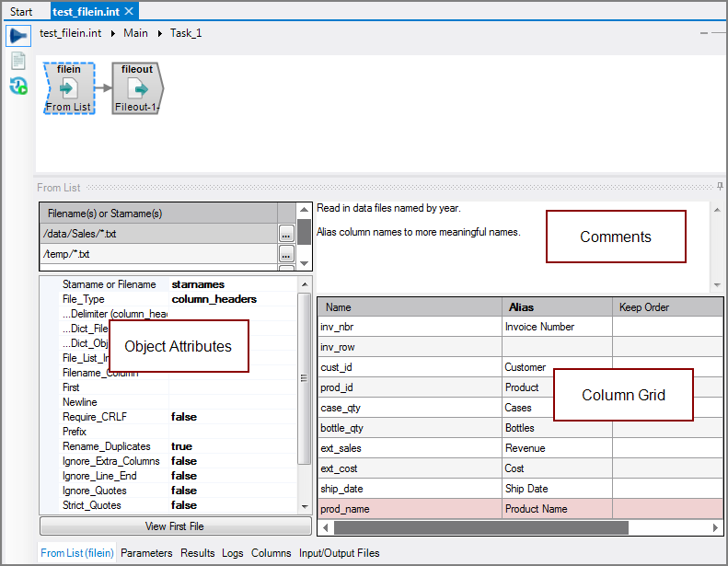Viewport: 728px width, 566px height.
Task: Open the Parameters tab
Action: tap(146, 553)
